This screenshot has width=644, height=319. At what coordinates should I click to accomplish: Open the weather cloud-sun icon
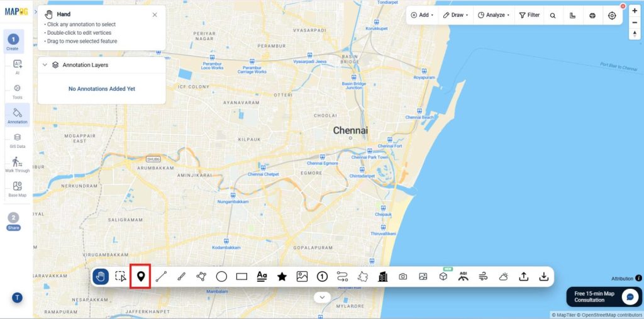[x=504, y=277]
